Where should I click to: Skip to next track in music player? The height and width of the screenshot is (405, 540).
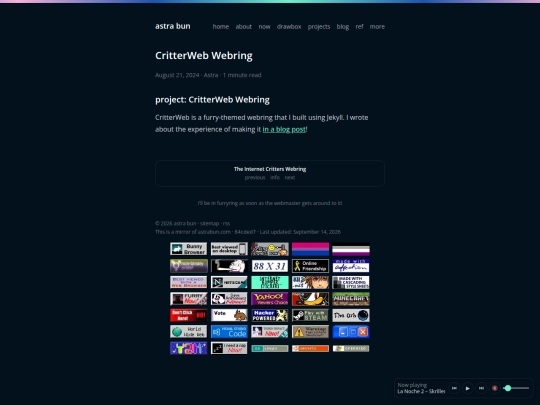[x=481, y=388]
